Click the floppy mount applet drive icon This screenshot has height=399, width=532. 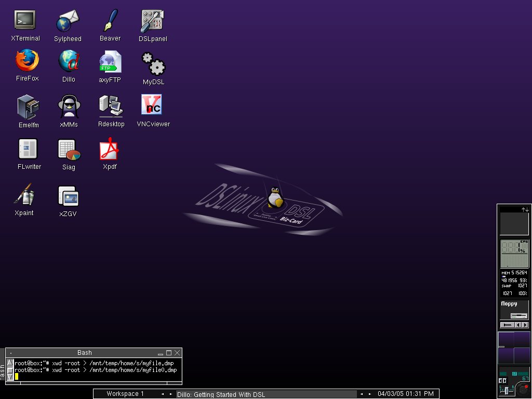click(519, 316)
